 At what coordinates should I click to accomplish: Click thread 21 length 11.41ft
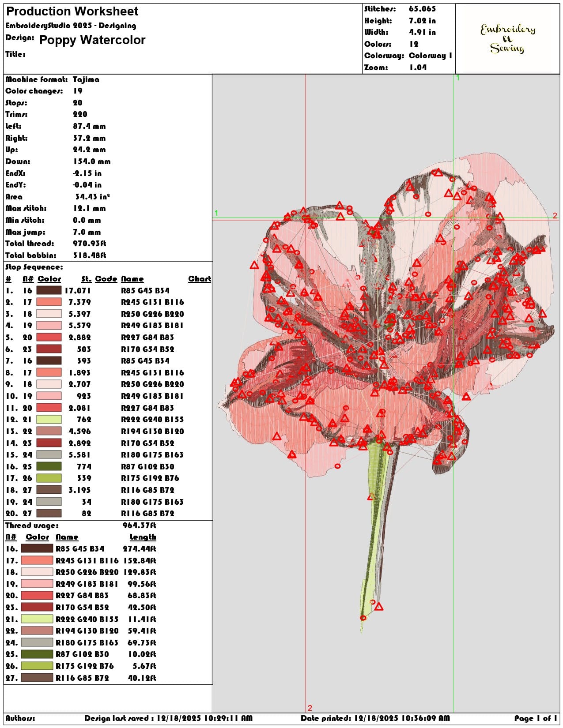pyautogui.click(x=142, y=619)
